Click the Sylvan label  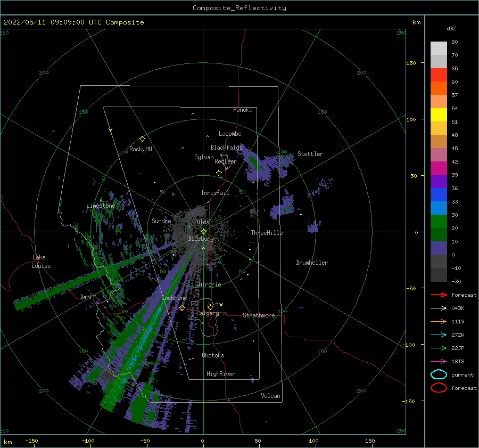[x=204, y=157]
